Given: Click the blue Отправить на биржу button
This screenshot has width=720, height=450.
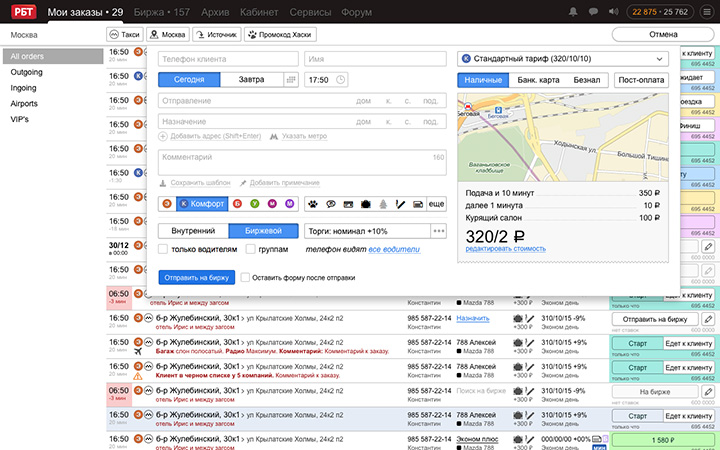Looking at the screenshot, I should click(197, 277).
